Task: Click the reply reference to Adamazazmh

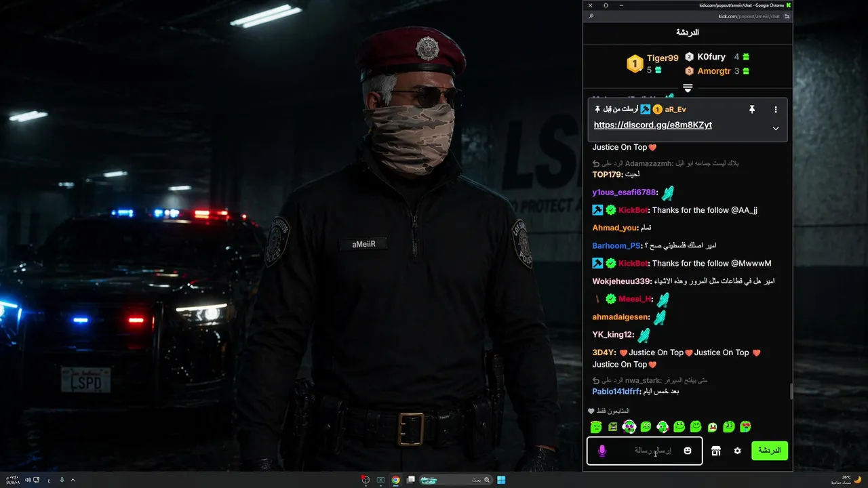Action: coord(665,163)
